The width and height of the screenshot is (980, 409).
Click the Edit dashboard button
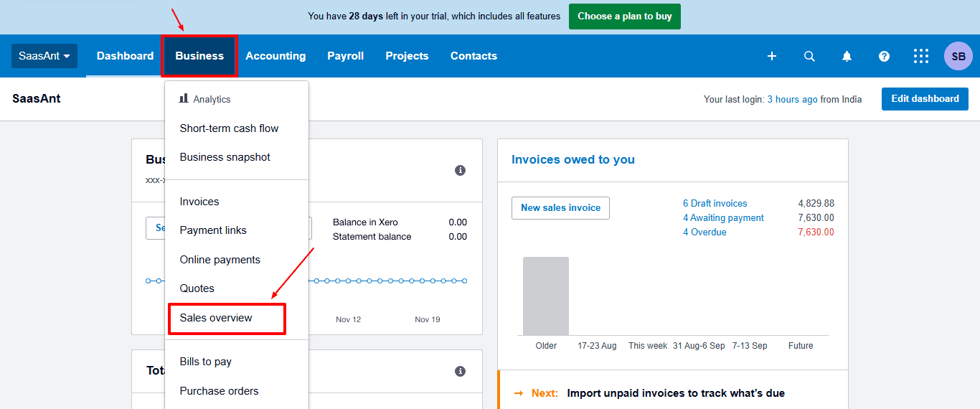925,99
